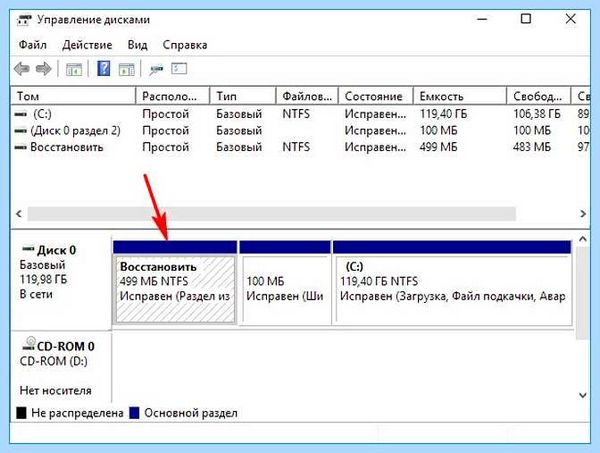This screenshot has height=453, width=600.
Task: Click left arrow of horizontal scrollbar
Action: click(19, 213)
